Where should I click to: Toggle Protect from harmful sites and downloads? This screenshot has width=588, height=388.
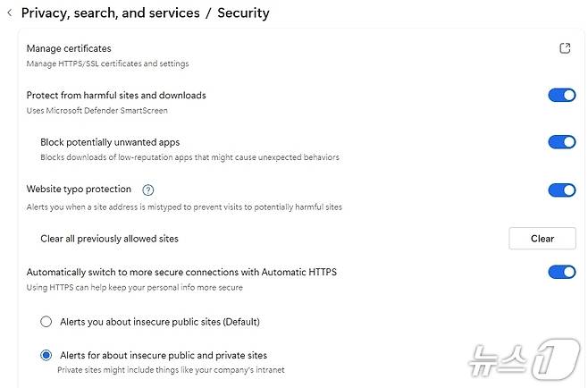(561, 96)
